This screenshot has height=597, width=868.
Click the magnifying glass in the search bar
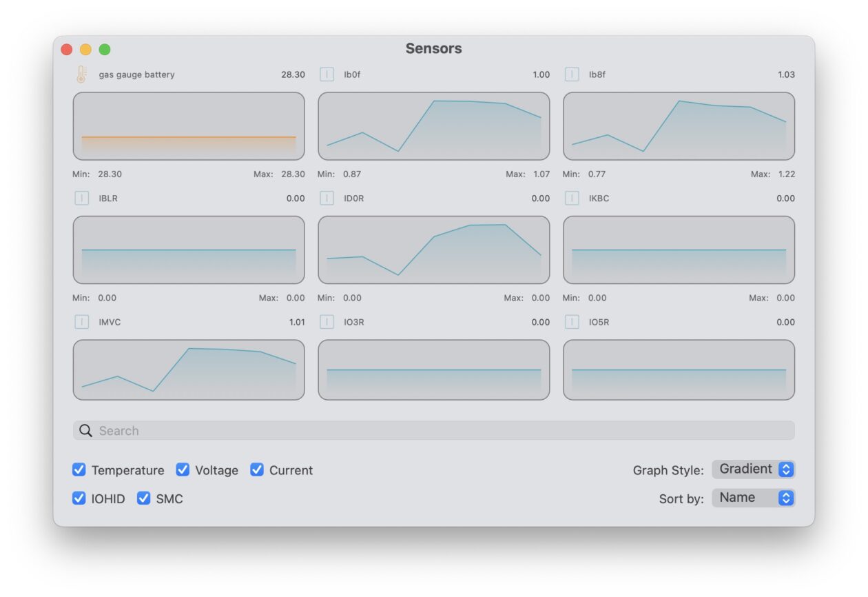pos(85,430)
